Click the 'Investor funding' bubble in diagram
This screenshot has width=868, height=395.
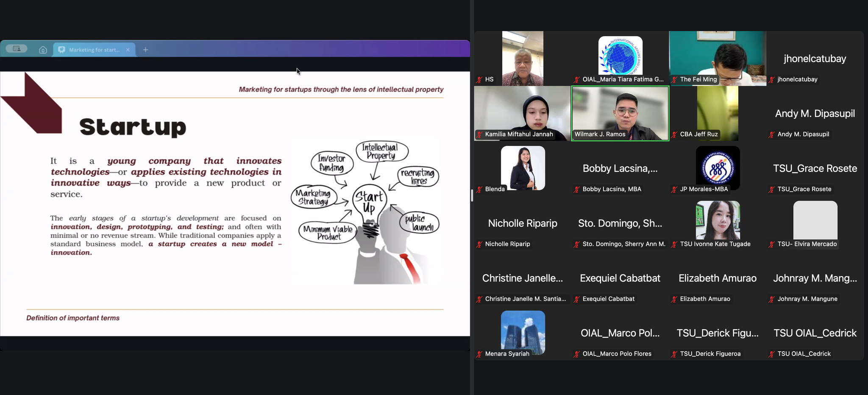point(331,162)
